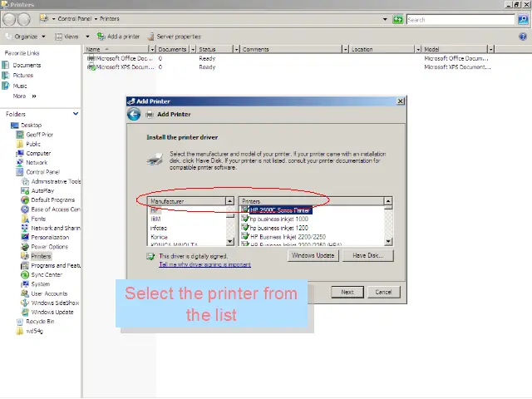Image resolution: width=532 pixels, height=399 pixels.
Task: Open Fonts icon in tree
Action: point(25,219)
